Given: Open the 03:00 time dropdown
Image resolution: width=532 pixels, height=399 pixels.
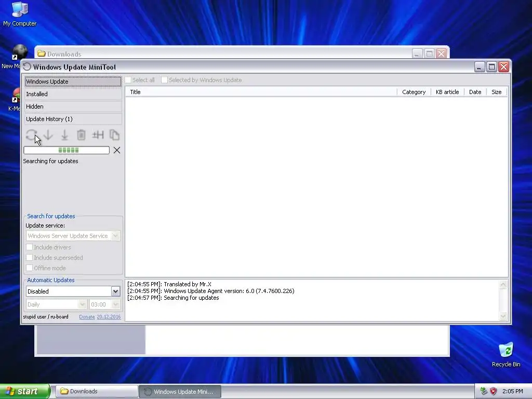Looking at the screenshot, I should [105, 304].
